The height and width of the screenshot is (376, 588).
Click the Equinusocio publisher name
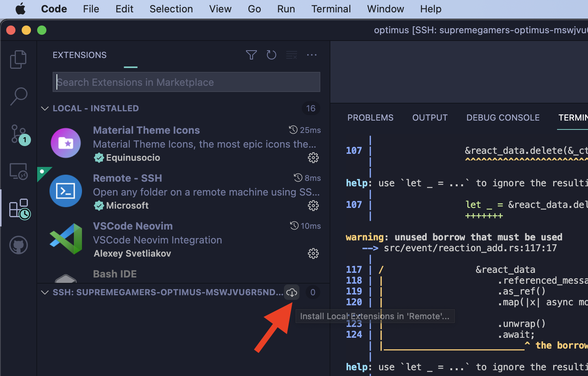133,158
